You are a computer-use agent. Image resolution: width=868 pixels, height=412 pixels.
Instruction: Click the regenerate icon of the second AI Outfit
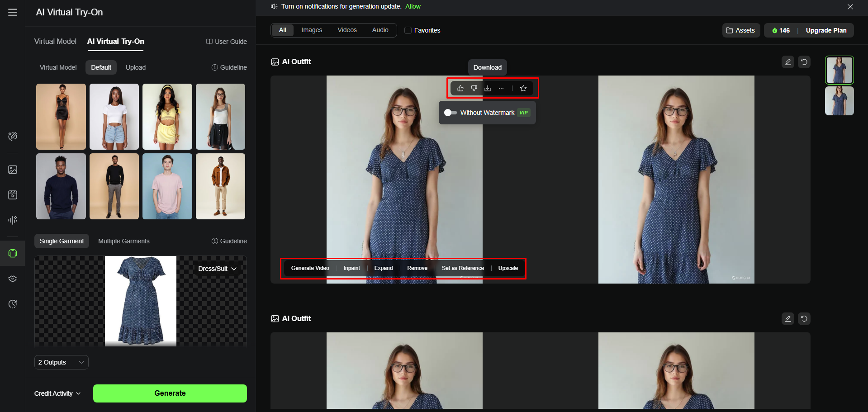804,319
